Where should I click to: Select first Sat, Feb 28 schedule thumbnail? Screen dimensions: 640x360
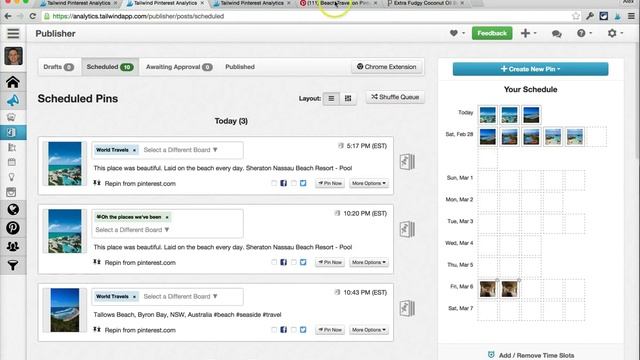click(488, 137)
